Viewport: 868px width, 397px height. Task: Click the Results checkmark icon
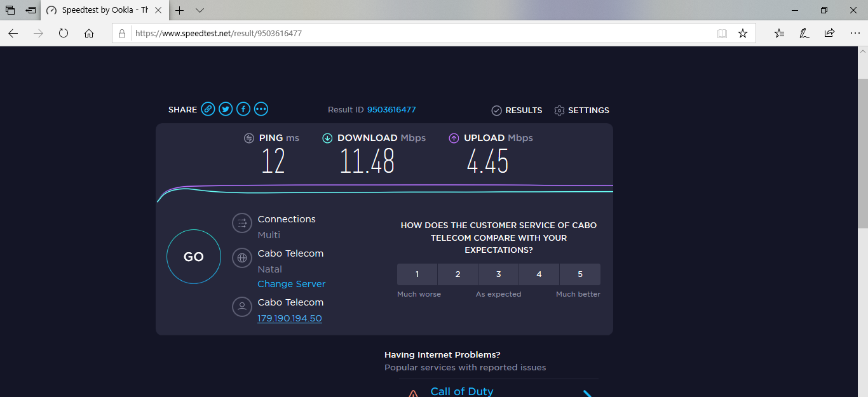(x=497, y=111)
